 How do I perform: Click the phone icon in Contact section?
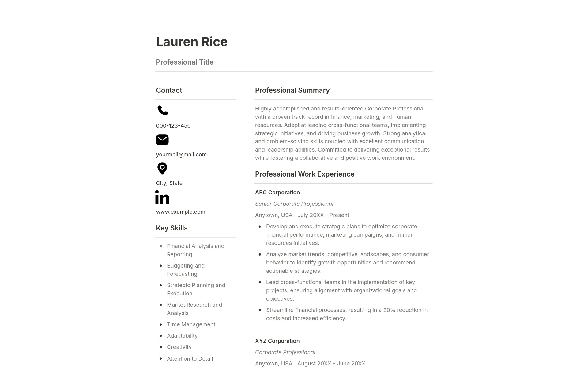(162, 110)
